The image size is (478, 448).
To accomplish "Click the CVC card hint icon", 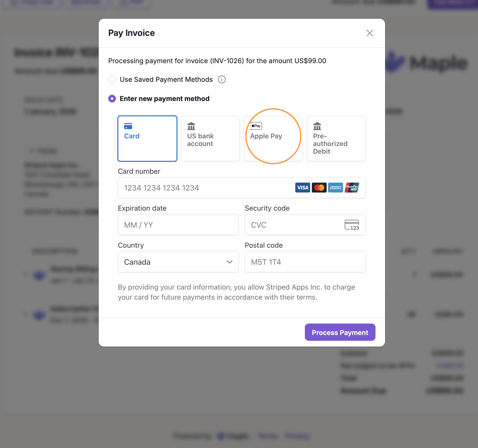I will (x=352, y=225).
